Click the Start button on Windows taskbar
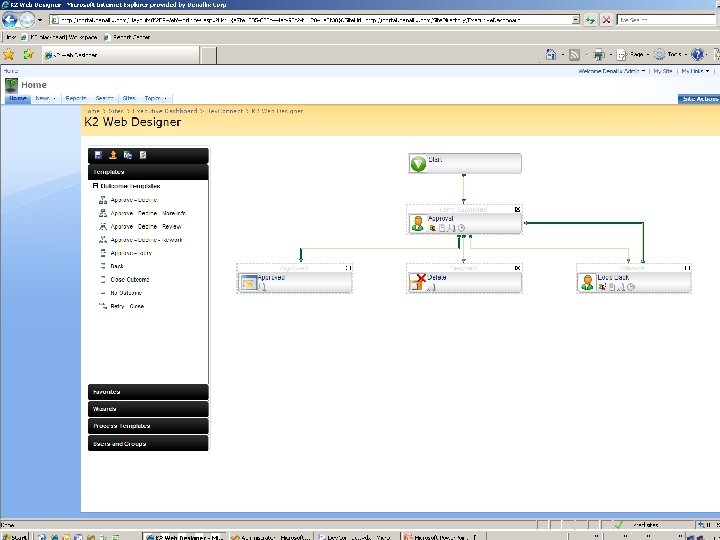 15,536
